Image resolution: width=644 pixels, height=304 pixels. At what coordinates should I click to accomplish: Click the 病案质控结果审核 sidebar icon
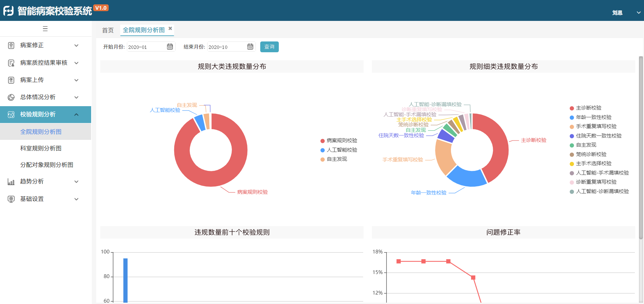(11, 63)
